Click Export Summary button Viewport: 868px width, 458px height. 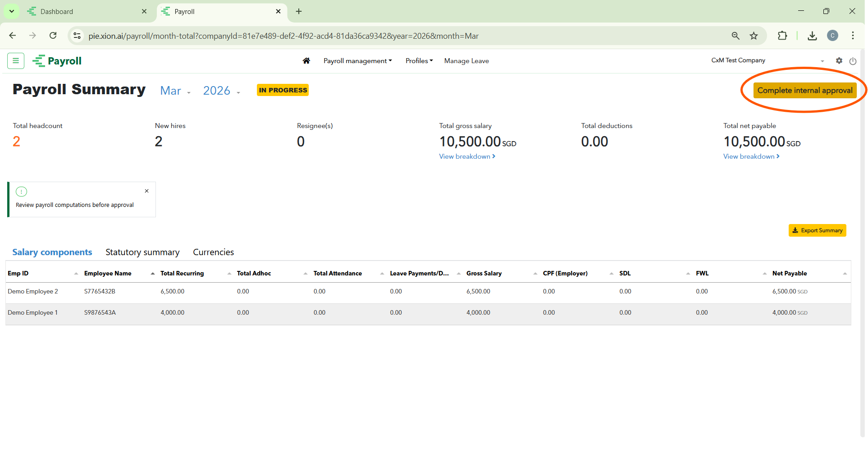click(x=817, y=230)
